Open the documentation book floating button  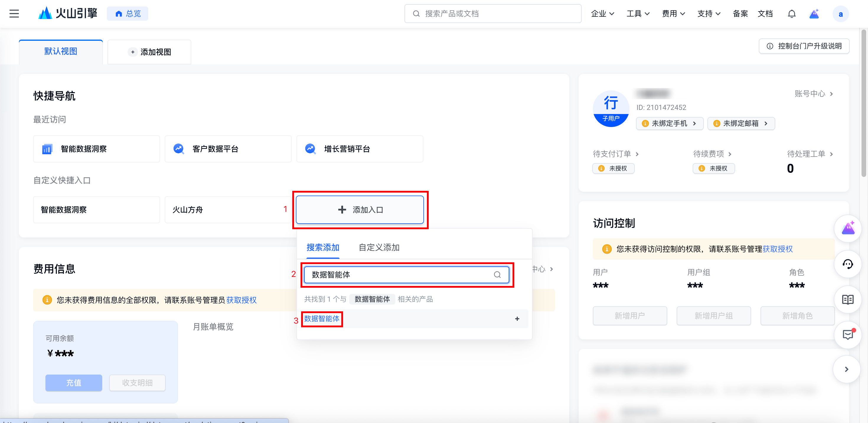[847, 299]
